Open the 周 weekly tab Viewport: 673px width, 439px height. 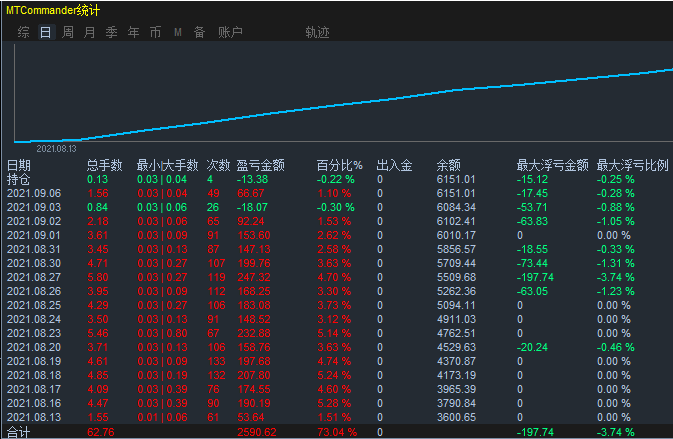point(67,32)
